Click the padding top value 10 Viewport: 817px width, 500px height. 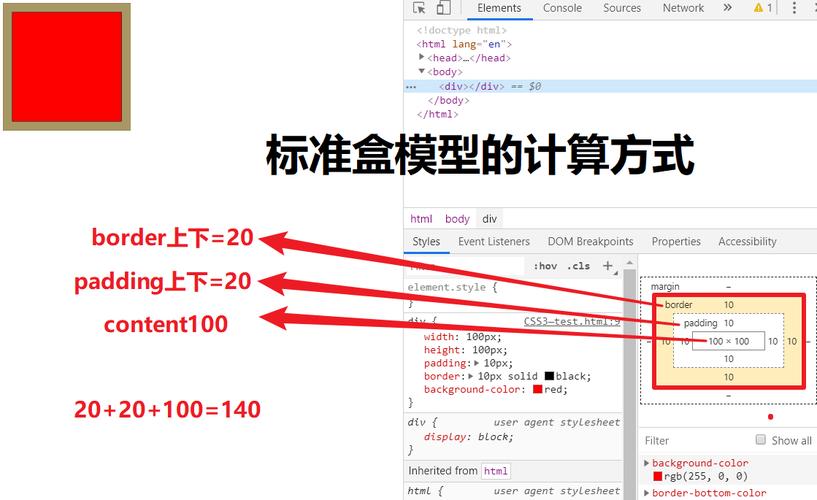click(x=728, y=323)
